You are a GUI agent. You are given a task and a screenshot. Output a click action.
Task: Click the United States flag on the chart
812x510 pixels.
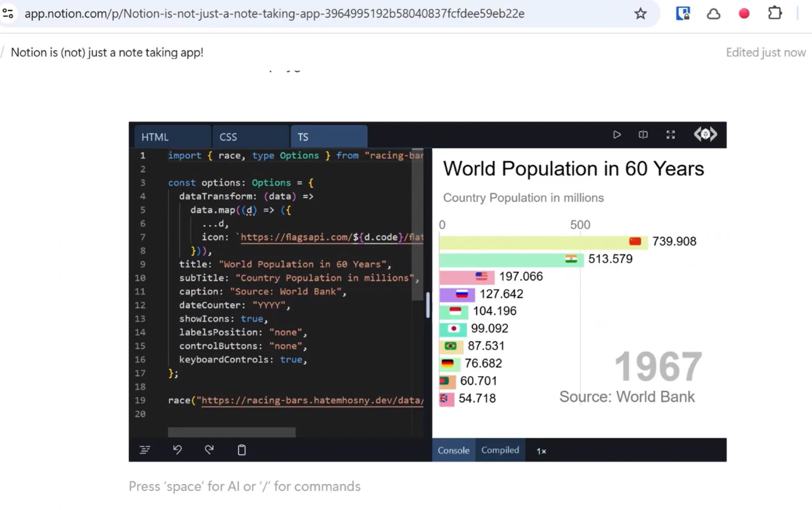[482, 277]
